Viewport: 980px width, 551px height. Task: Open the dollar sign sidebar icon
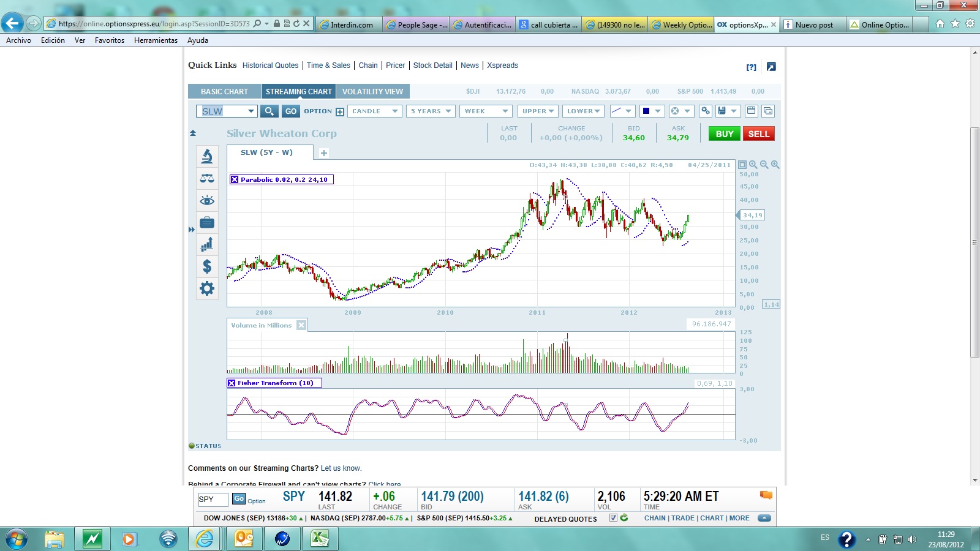click(x=207, y=266)
